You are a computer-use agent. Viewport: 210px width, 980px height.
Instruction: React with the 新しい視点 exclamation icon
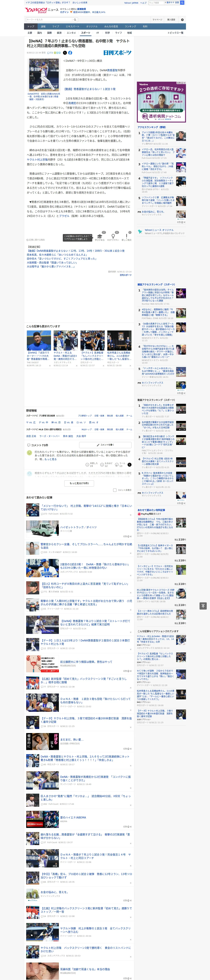127,236
